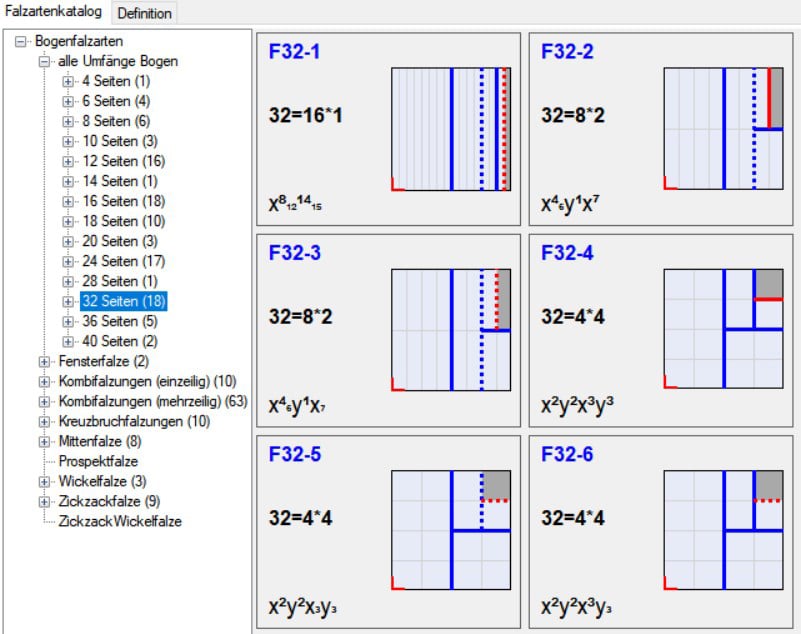The height and width of the screenshot is (634, 801).
Task: Click the F32-3 fold scheme diagram
Action: 451,330
